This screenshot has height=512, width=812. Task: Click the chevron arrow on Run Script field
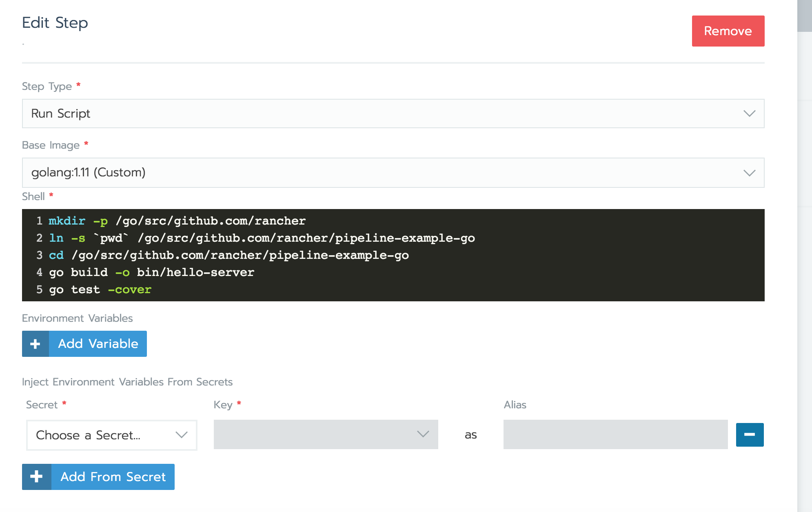click(749, 114)
